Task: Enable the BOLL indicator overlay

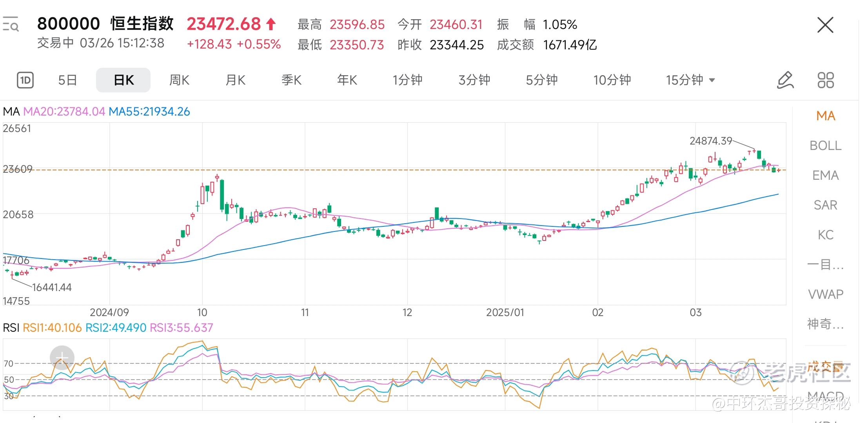Action: (825, 146)
